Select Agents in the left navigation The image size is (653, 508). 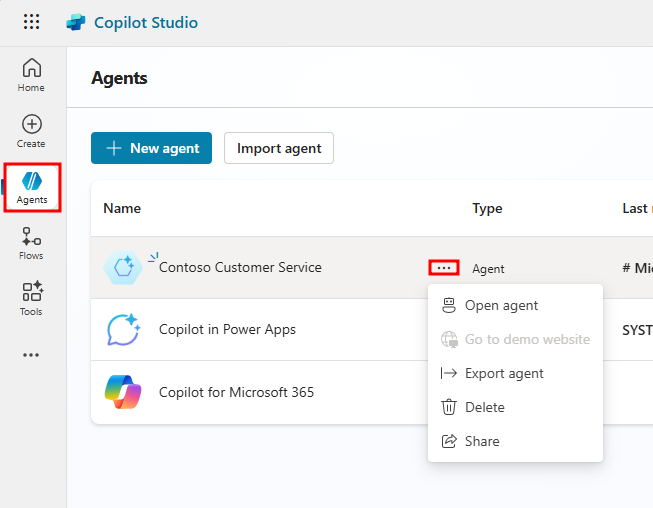(32, 187)
